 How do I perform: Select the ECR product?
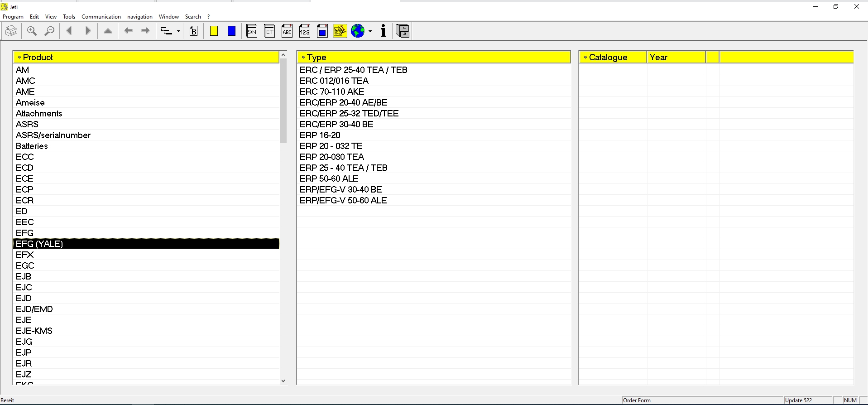tap(146, 200)
